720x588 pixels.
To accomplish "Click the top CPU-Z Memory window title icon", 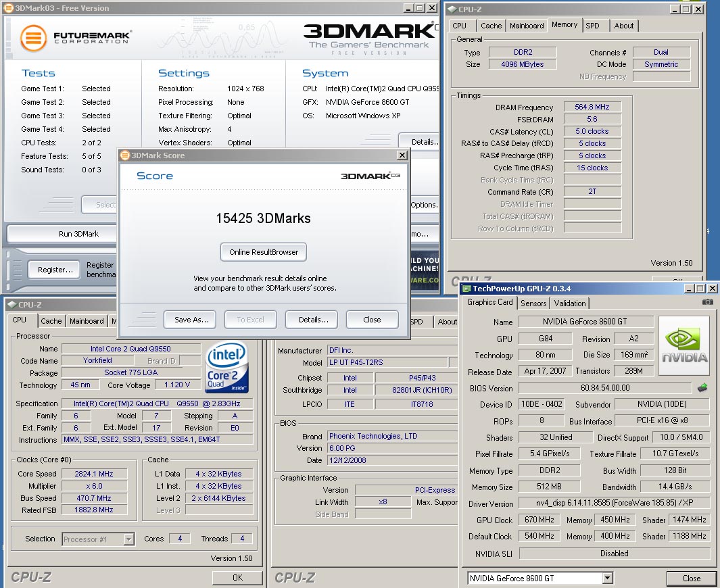I will (x=452, y=9).
